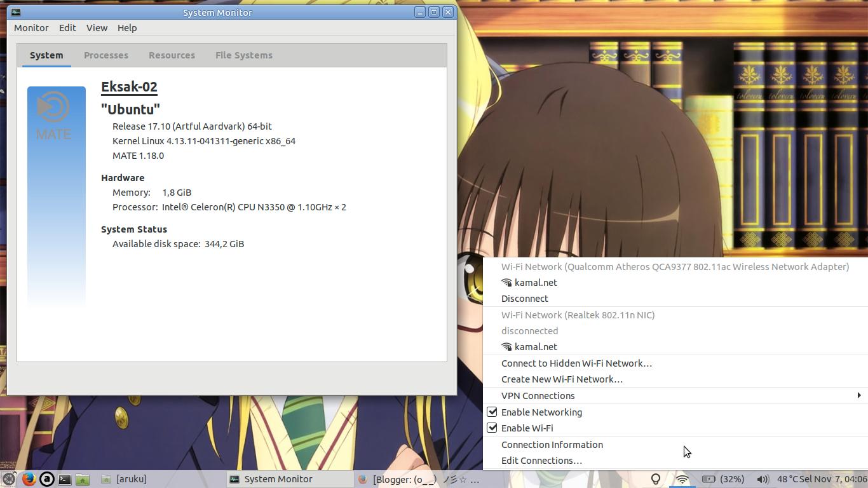Toggle the Enable Networking checkbox
This screenshot has height=488, width=868.
pos(492,412)
